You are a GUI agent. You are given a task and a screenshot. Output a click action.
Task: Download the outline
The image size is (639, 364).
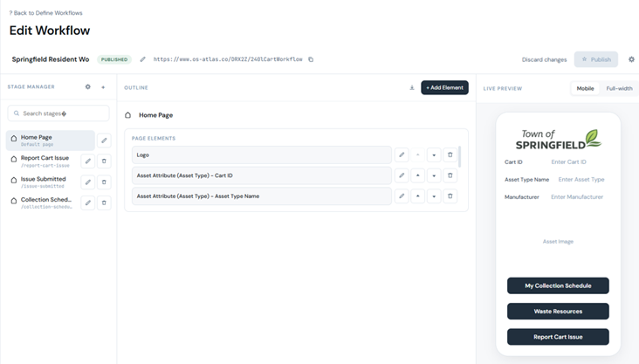[412, 87]
